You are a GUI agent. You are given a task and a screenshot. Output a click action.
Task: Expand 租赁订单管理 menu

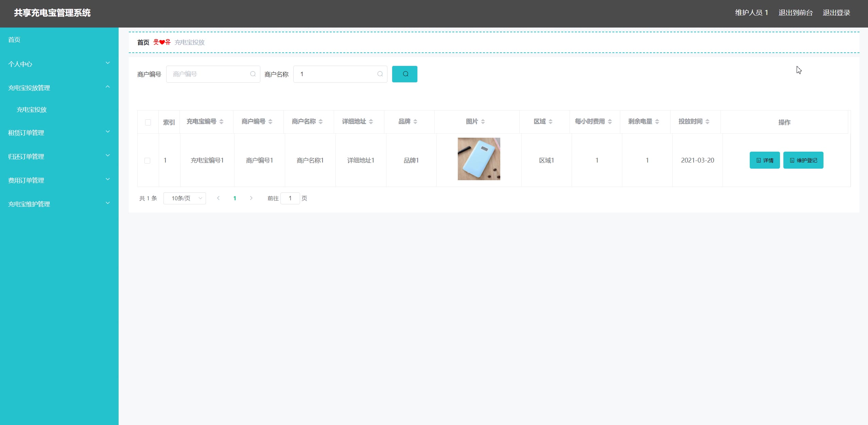tap(59, 133)
